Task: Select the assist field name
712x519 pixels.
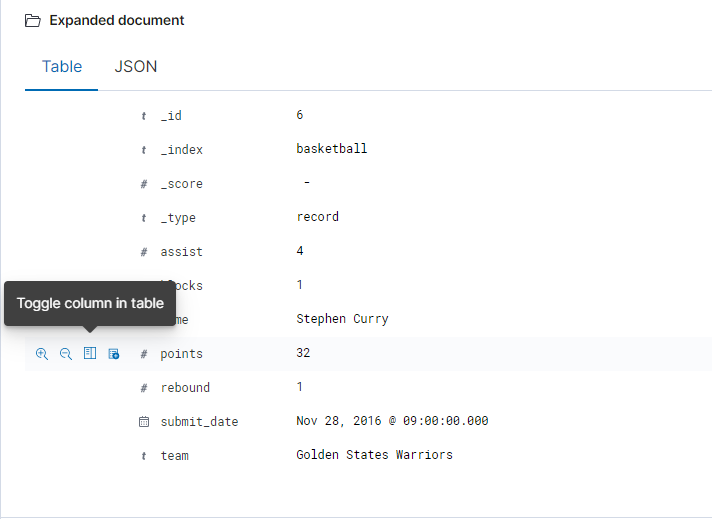Action: (182, 252)
